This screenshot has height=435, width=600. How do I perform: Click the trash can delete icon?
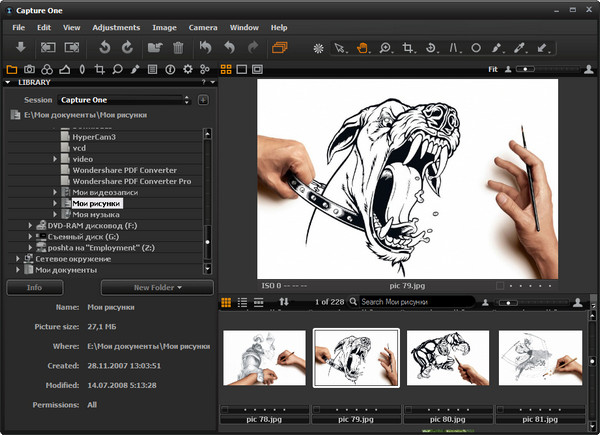pyautogui.click(x=178, y=47)
